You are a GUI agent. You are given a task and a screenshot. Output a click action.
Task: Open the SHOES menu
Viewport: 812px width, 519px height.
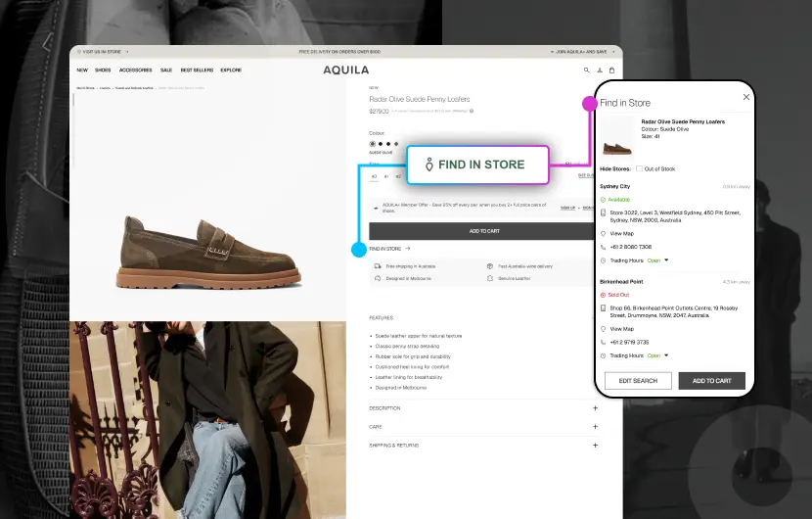click(103, 70)
